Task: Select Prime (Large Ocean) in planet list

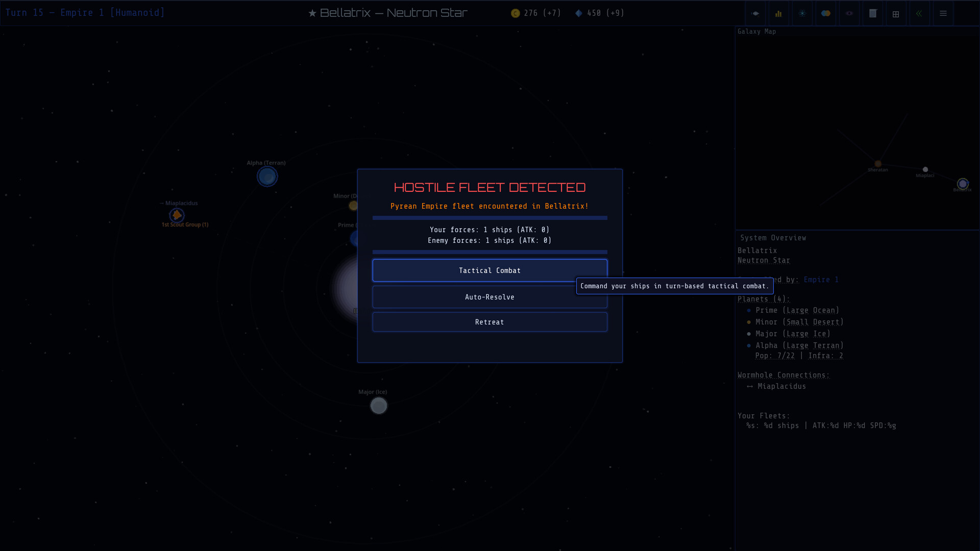Action: (x=797, y=310)
